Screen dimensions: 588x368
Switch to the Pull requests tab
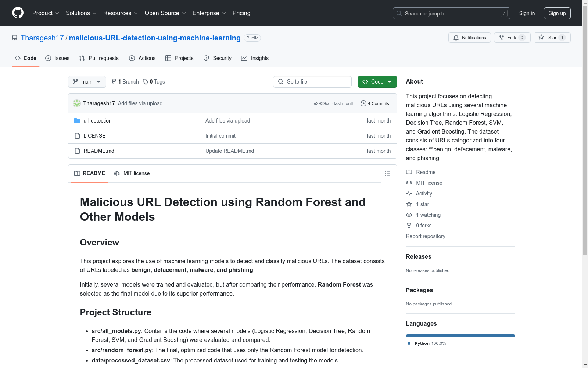pos(99,58)
